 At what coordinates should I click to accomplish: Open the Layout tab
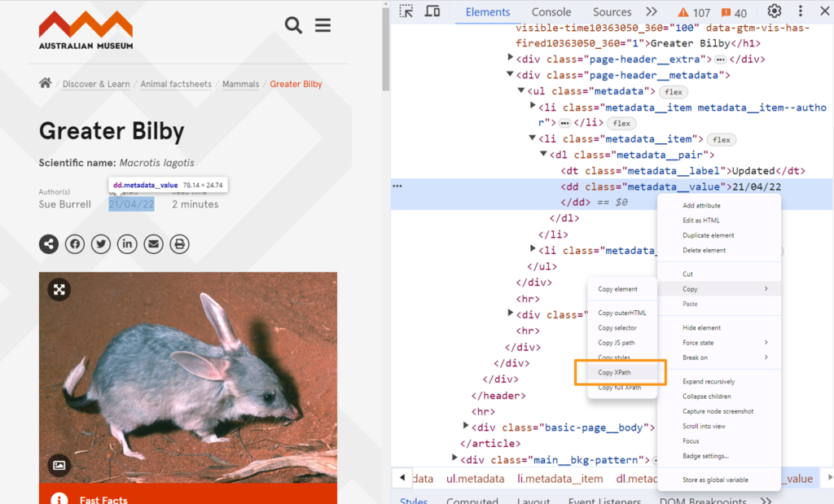point(533,500)
